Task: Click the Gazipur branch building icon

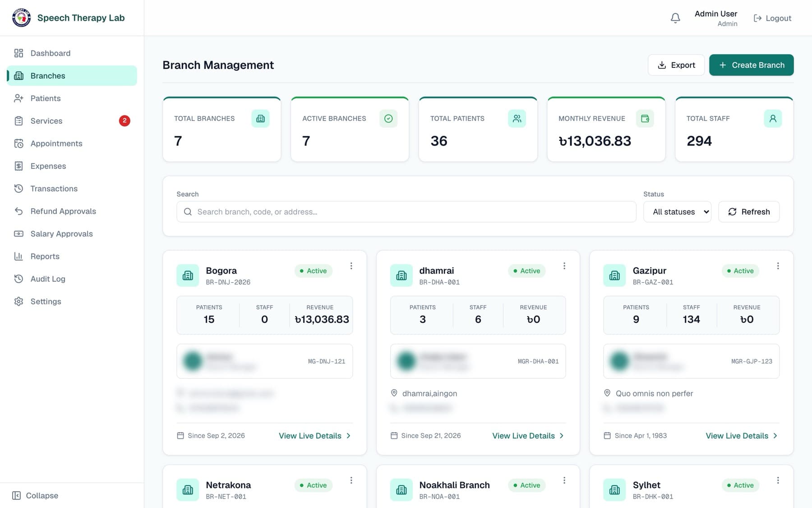Action: coord(614,275)
